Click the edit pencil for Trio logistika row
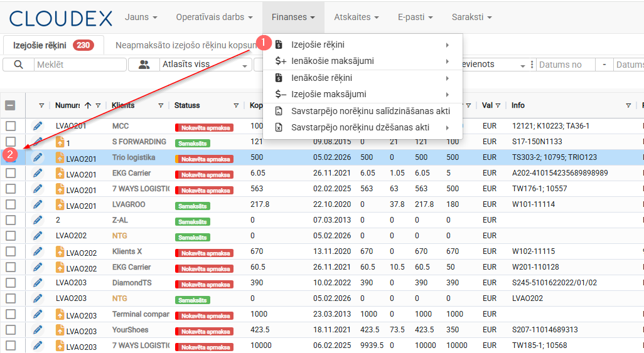Image resolution: width=644 pixels, height=353 pixels. pyautogui.click(x=38, y=157)
